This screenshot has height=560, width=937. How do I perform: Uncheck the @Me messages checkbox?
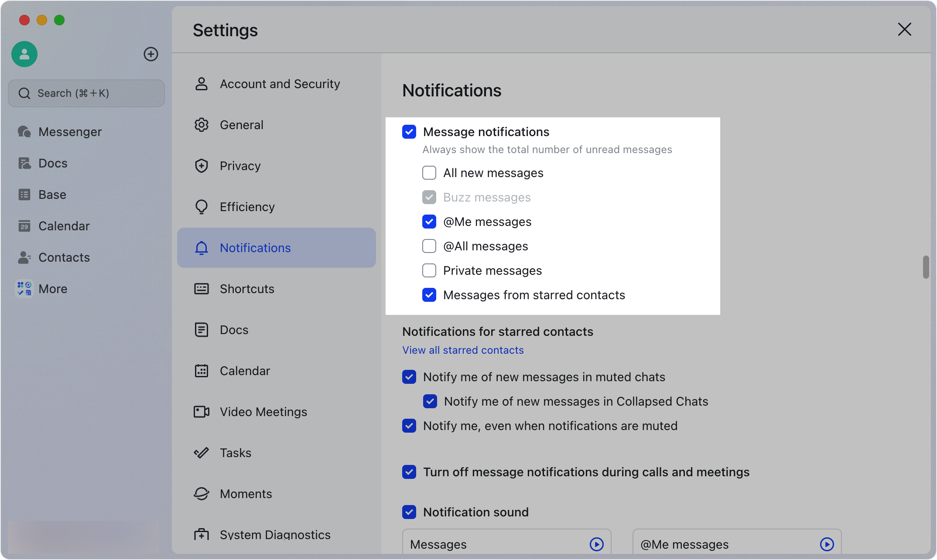pyautogui.click(x=429, y=222)
